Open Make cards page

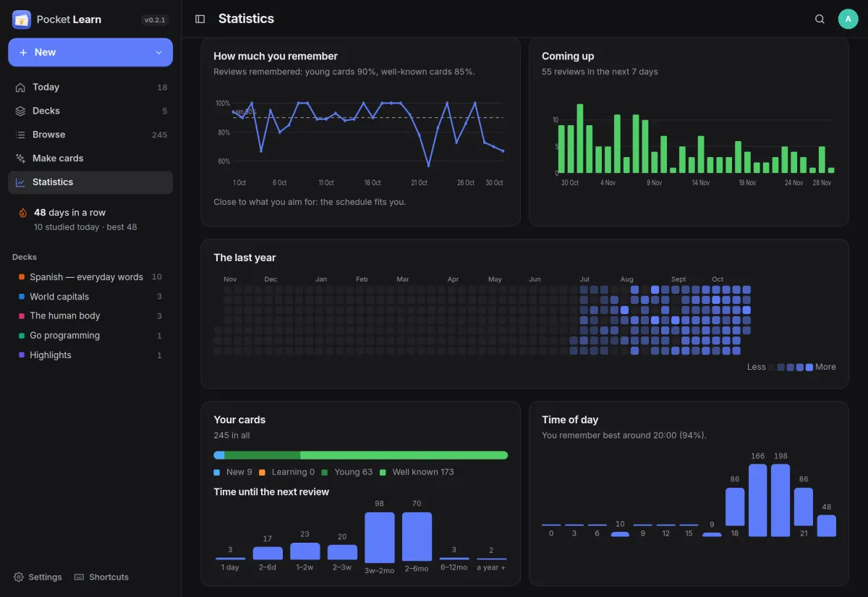point(90,158)
